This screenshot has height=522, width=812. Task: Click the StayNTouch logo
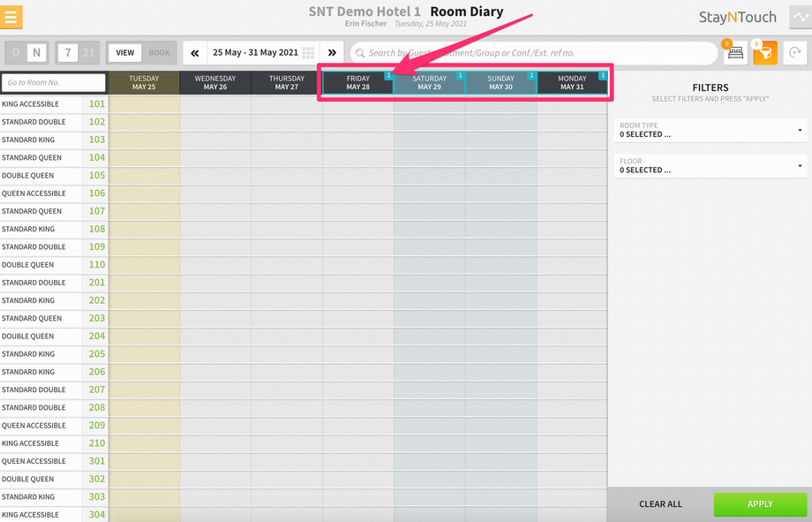pyautogui.click(x=738, y=17)
